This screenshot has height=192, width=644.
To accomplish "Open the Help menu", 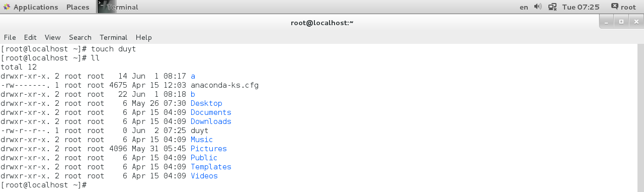I will click(143, 37).
